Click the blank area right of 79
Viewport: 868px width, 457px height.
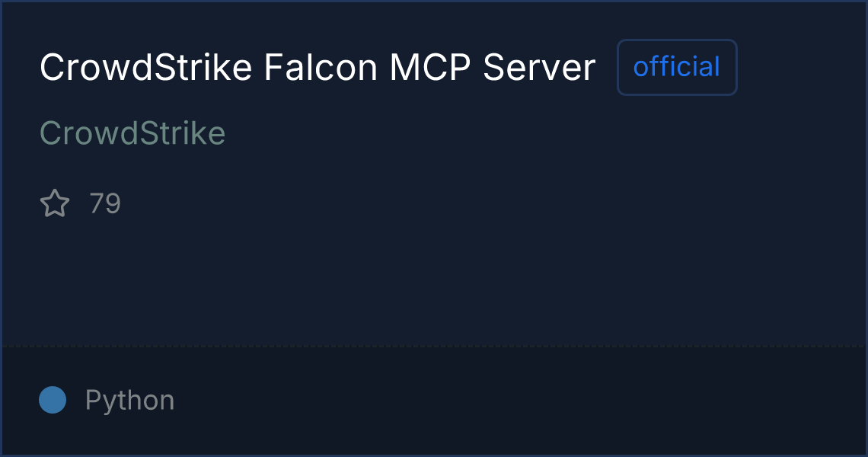tap(381, 204)
